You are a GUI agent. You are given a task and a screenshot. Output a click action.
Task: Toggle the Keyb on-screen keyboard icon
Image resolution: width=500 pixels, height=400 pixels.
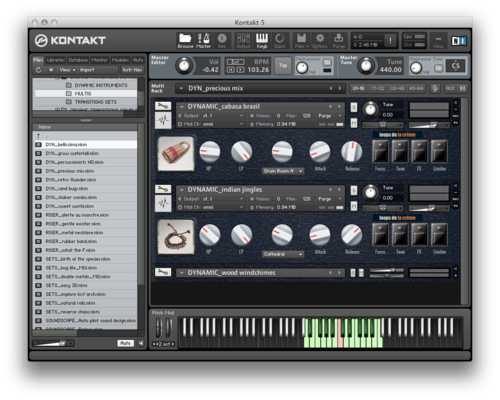coord(262,41)
